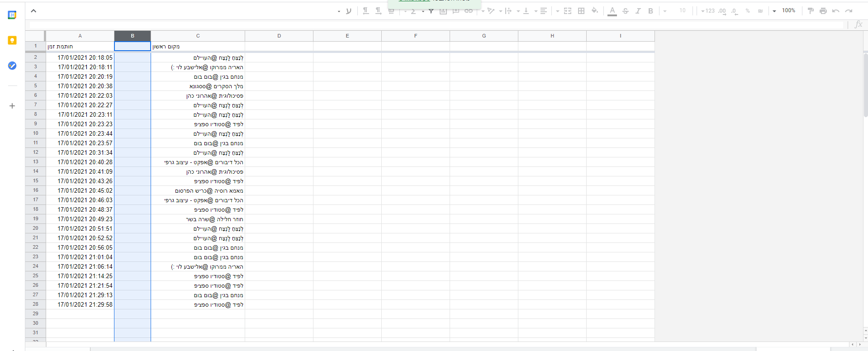Open Google Tasks in the side panel
This screenshot has width=868, height=351.
click(12, 66)
